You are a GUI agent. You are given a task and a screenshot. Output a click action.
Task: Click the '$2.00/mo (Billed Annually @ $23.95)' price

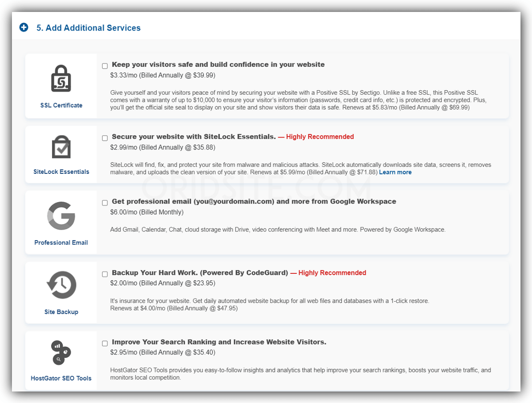click(163, 283)
